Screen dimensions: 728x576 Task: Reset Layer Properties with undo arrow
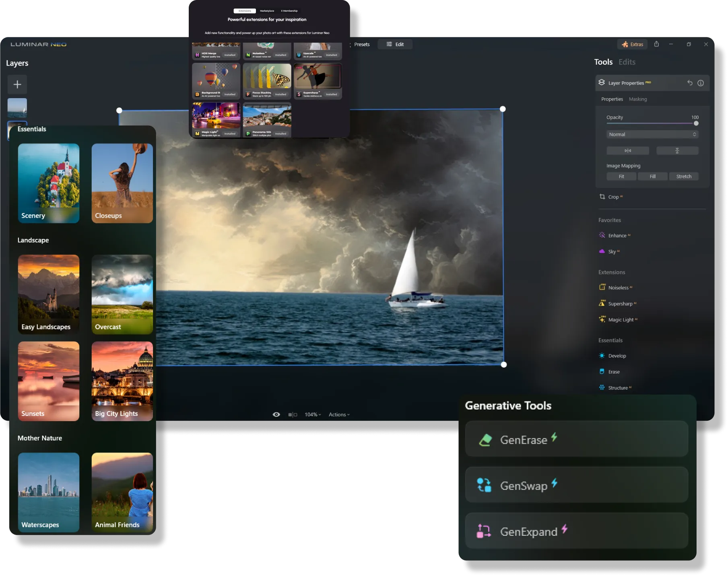tap(690, 82)
